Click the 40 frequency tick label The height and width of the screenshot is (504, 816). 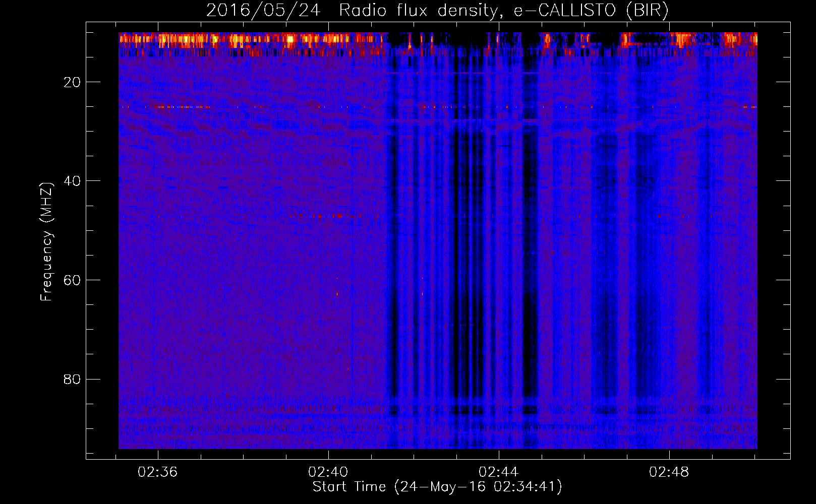click(72, 181)
